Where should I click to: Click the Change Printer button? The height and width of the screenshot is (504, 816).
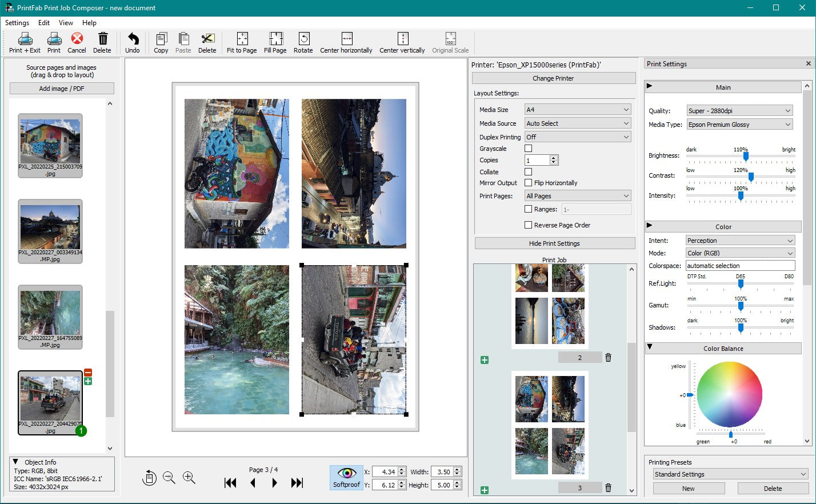pos(553,78)
